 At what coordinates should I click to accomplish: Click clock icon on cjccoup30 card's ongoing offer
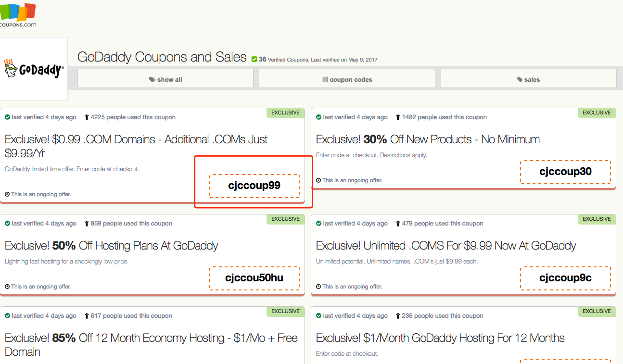tap(318, 180)
